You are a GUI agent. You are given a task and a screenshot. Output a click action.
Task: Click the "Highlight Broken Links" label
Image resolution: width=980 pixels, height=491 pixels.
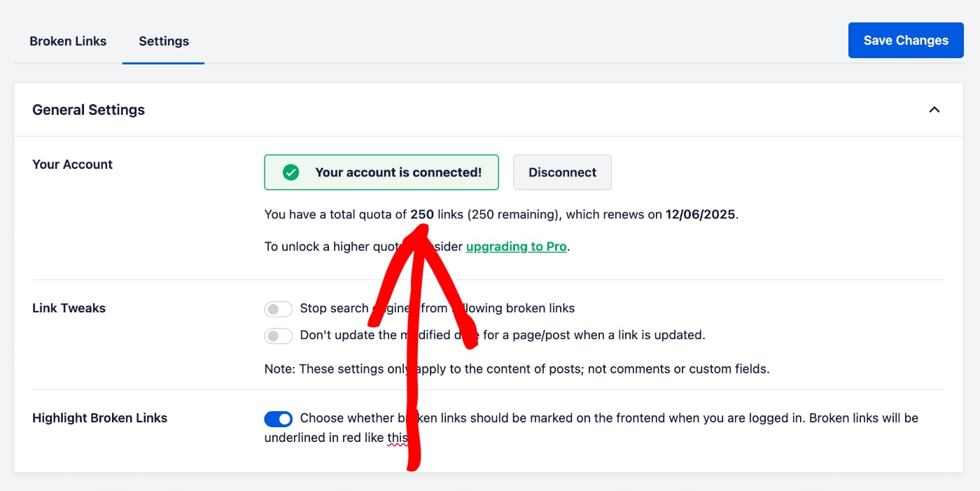[99, 417]
